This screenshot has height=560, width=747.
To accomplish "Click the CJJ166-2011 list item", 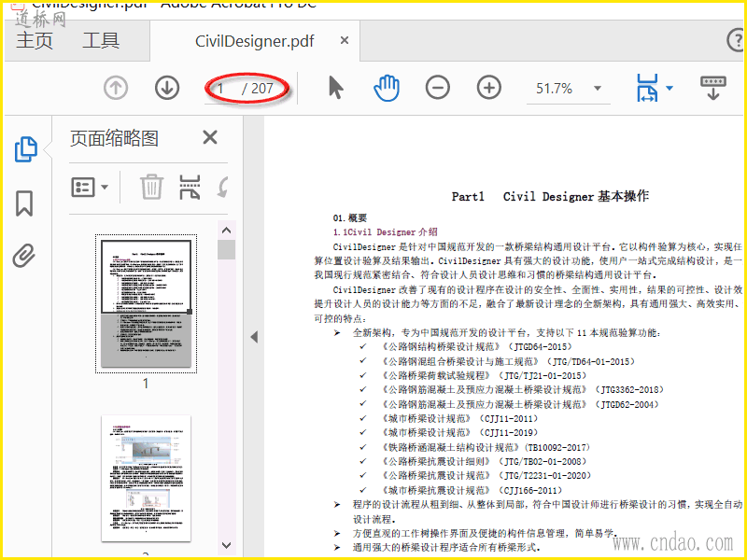I will pyautogui.click(x=472, y=490).
